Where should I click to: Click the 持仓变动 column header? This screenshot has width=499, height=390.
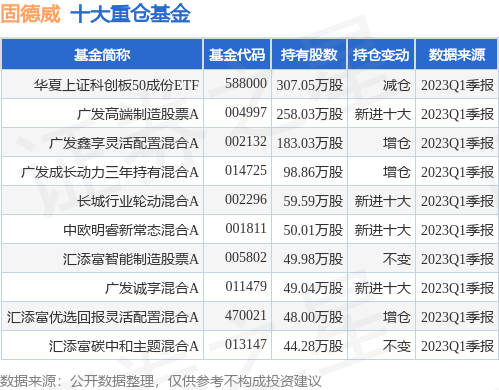pos(381,55)
